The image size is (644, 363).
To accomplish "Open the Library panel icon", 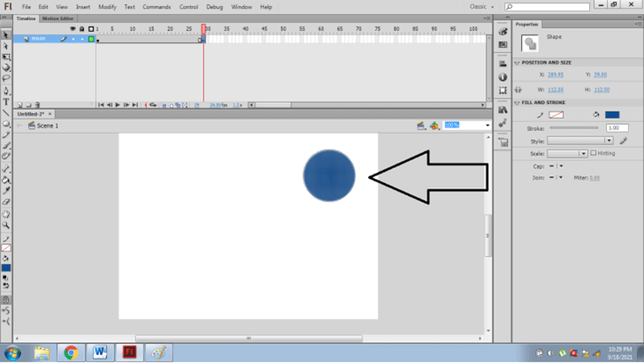I will point(502,110).
